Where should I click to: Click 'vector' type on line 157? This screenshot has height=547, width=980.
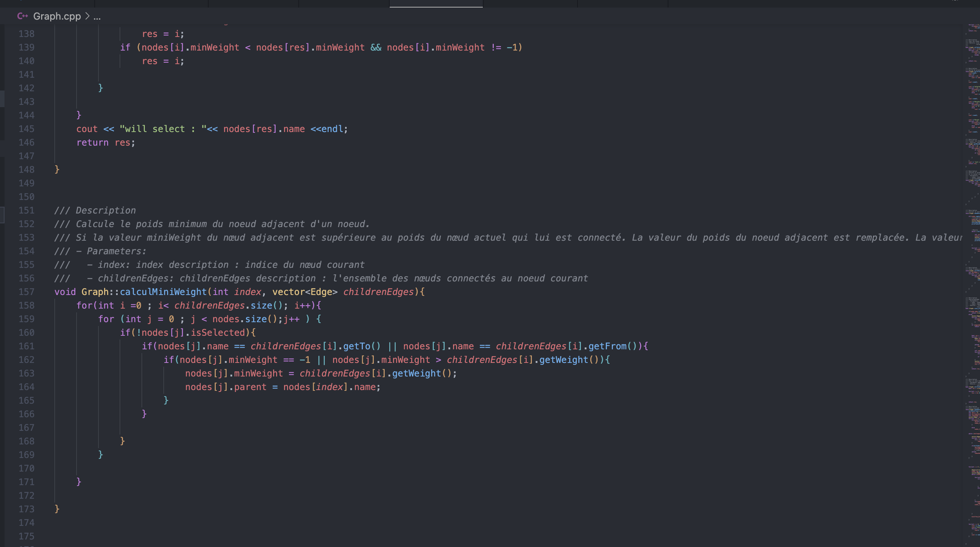[288, 292]
